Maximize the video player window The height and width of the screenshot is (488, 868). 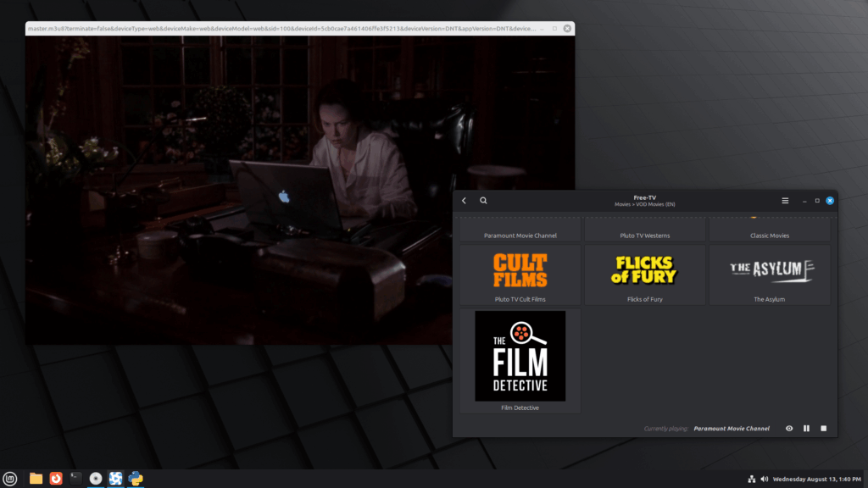click(x=554, y=29)
